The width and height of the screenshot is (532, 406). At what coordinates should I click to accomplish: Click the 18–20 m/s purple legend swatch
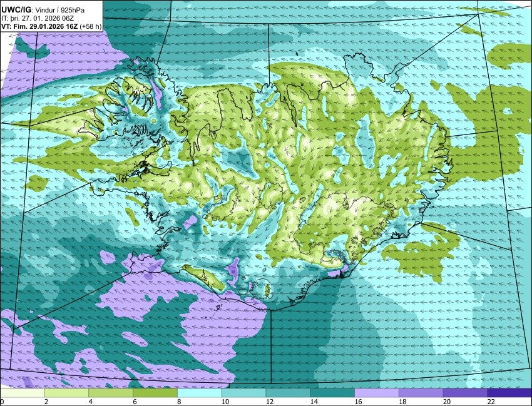tap(421, 393)
